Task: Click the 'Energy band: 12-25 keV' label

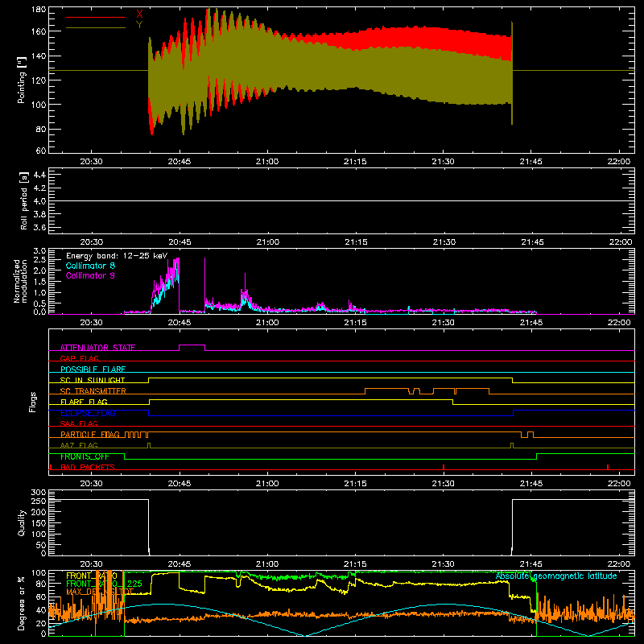Action: [x=117, y=256]
